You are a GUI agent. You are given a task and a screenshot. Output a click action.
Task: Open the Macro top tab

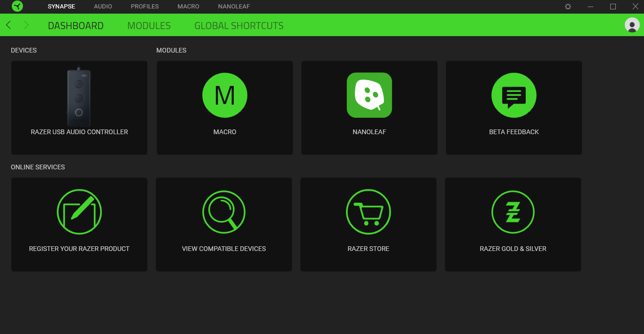pyautogui.click(x=188, y=7)
